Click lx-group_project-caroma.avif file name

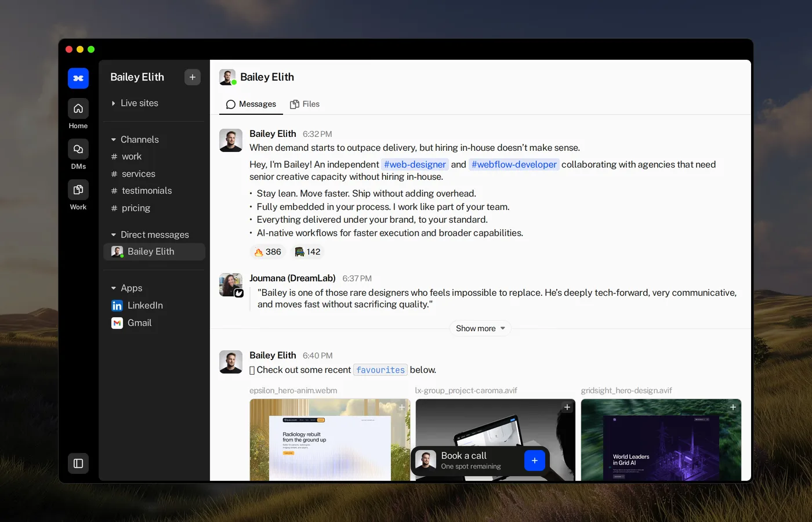466,391
